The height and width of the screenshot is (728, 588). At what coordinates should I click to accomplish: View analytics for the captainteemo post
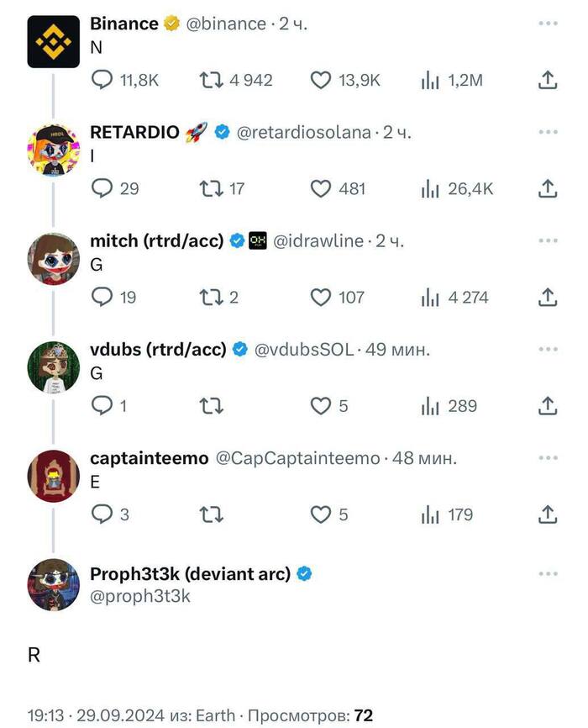coord(430,514)
